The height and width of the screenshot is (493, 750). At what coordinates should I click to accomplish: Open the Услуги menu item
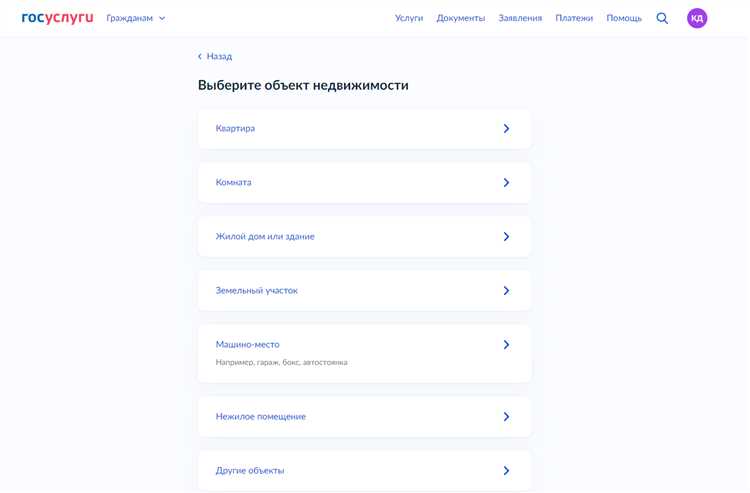click(409, 18)
